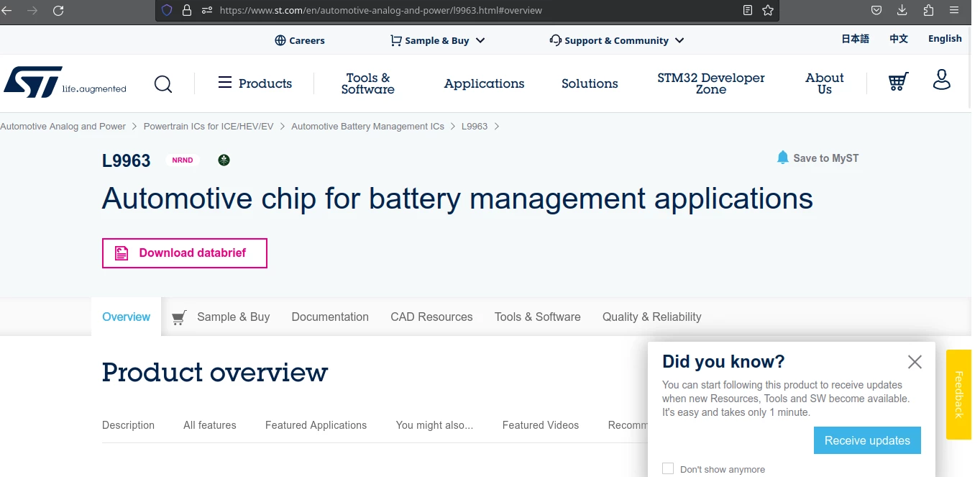Image resolution: width=980 pixels, height=477 pixels.
Task: Click Download databrief button
Action: 185,253
